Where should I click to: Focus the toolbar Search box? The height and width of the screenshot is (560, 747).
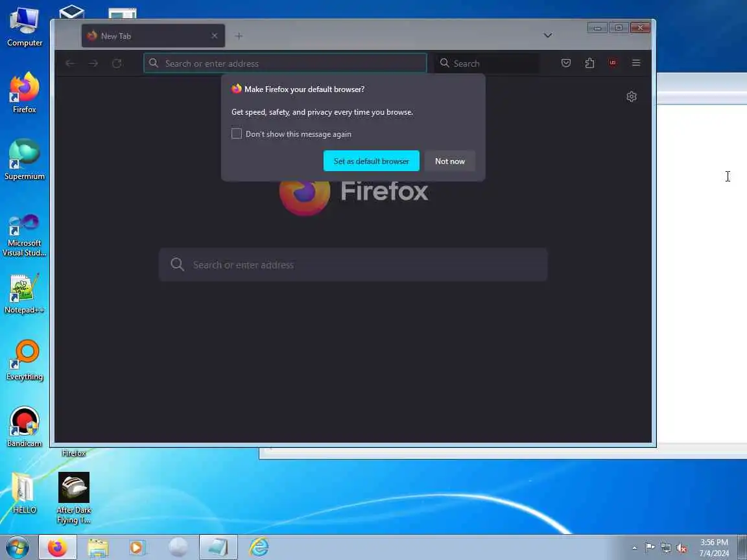pos(487,64)
